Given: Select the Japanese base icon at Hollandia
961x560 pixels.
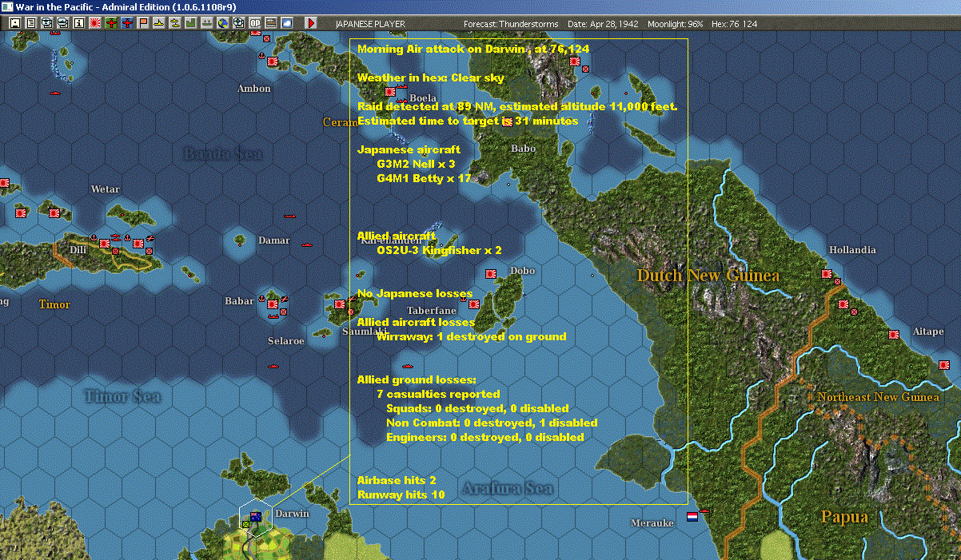Looking at the screenshot, I should coord(826,274).
